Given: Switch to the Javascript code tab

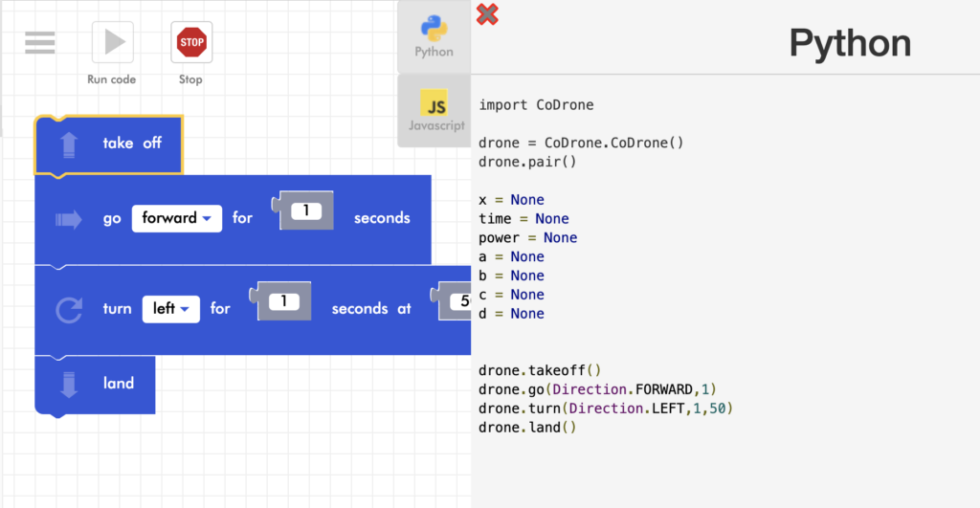Looking at the screenshot, I should [x=435, y=111].
